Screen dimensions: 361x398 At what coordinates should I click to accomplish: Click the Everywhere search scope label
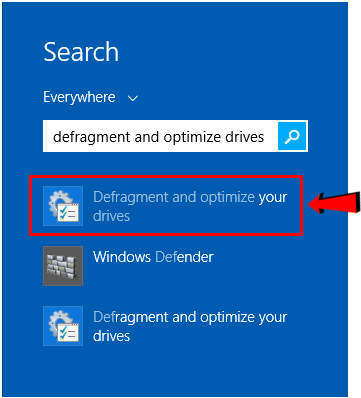[79, 97]
